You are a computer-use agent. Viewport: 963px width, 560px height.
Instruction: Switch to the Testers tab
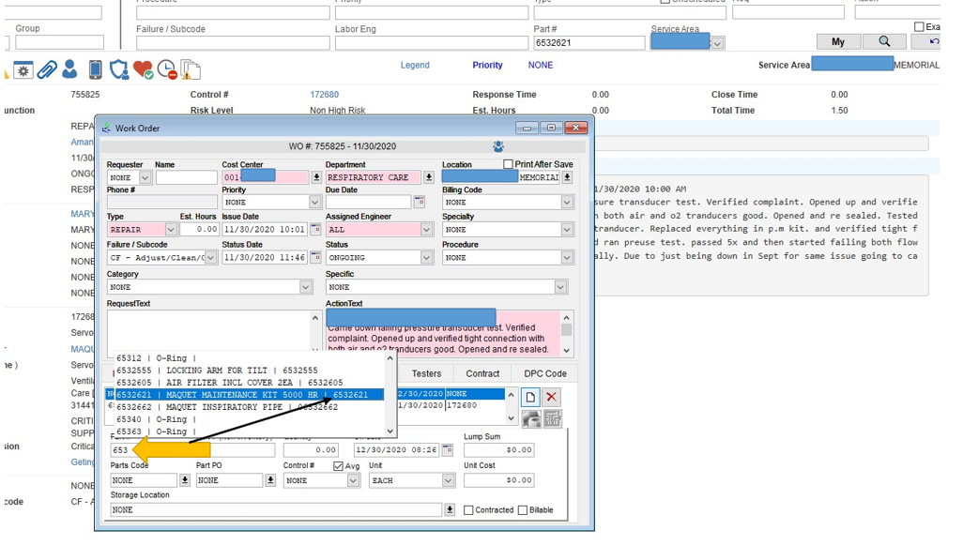coord(426,373)
